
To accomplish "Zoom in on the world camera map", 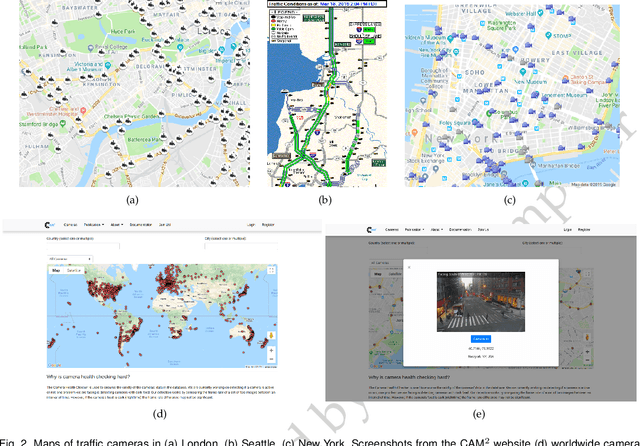I will point(271,351).
